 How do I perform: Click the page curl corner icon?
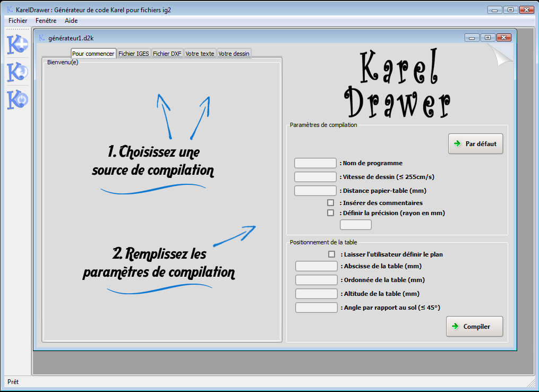click(500, 55)
